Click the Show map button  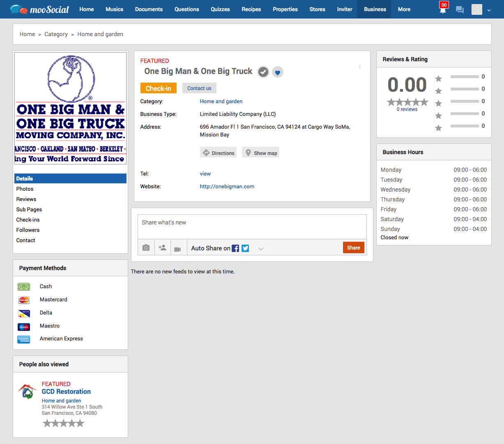click(260, 153)
